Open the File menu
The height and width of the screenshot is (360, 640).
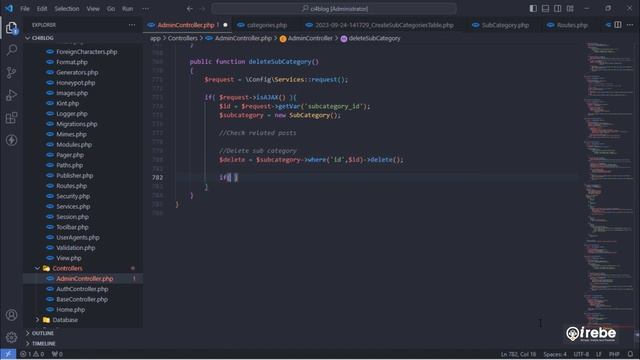(25, 9)
